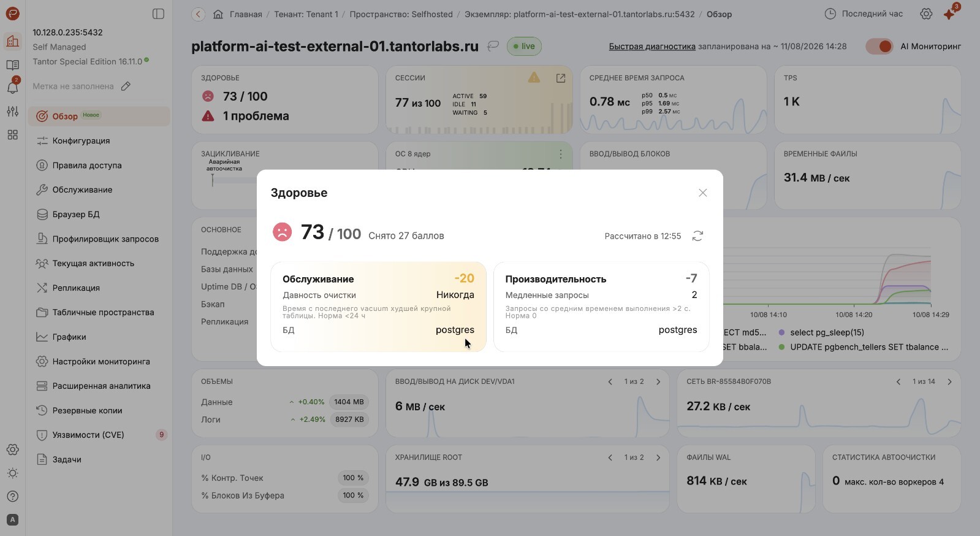The width and height of the screenshot is (980, 536).
Task: Click the warning icon in Сессии card
Action: click(534, 78)
